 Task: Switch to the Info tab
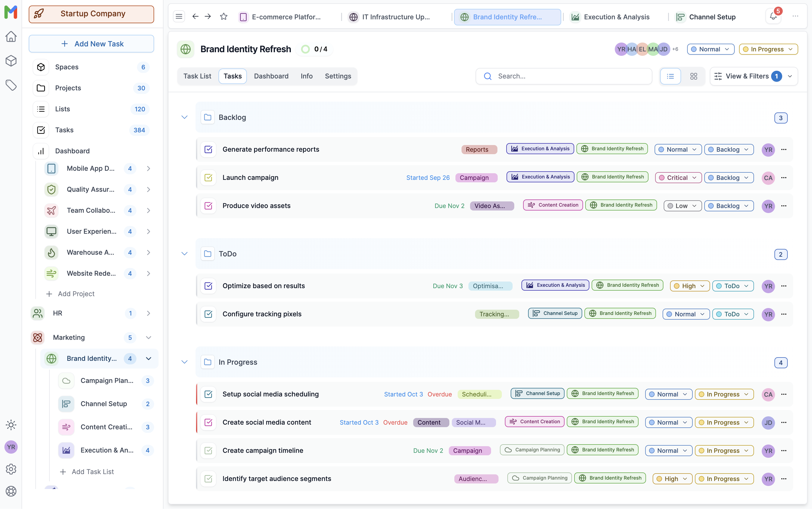[306, 76]
